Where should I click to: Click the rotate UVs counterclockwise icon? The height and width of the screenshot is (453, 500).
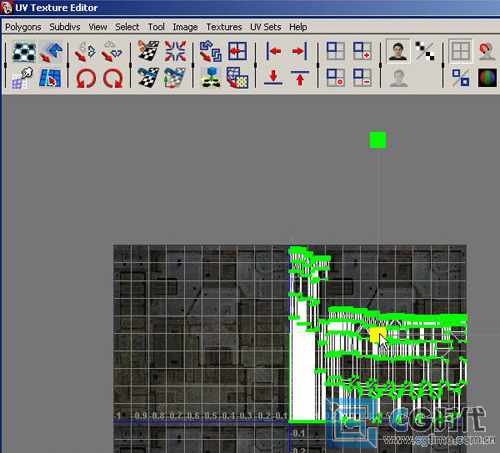tap(86, 78)
